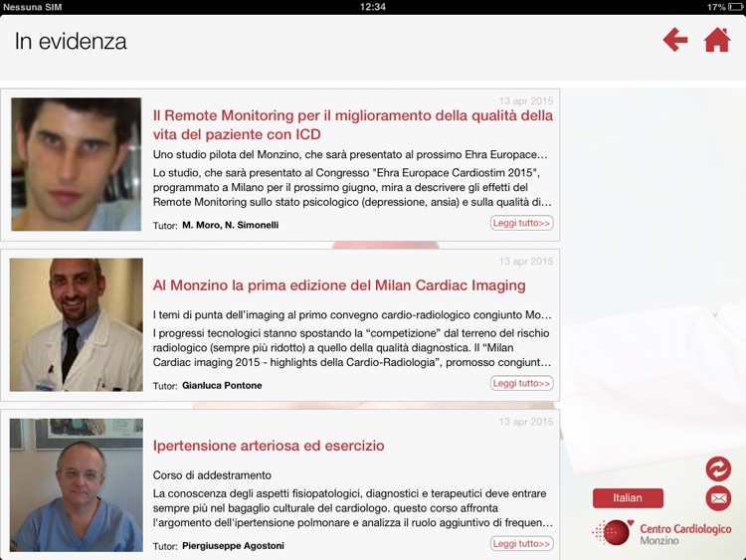The width and height of the screenshot is (746, 560).
Task: Open the Remote Monitoring ICD article title
Action: pyautogui.click(x=352, y=124)
